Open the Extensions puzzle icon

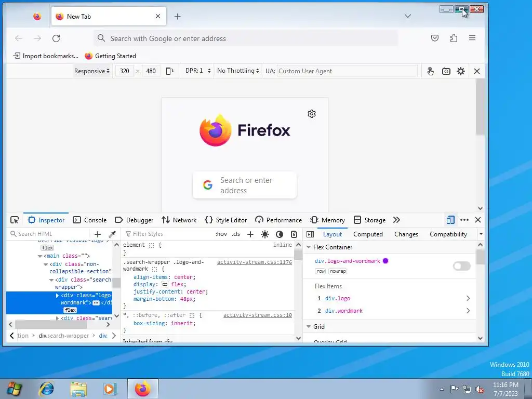coord(454,38)
